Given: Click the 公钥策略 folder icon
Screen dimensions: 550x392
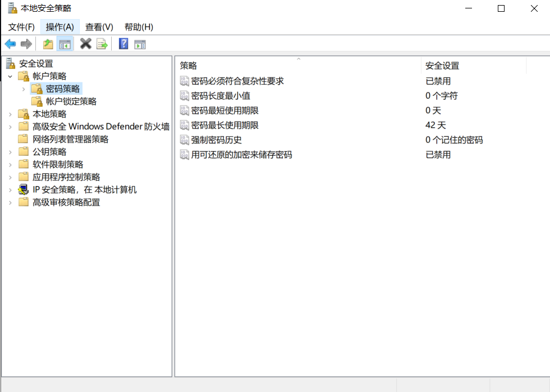Looking at the screenshot, I should (x=24, y=151).
